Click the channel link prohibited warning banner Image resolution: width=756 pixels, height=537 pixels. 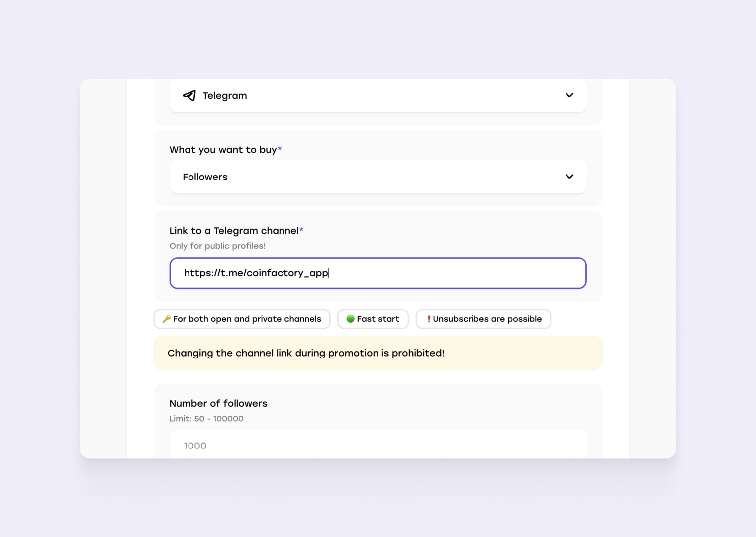[378, 353]
